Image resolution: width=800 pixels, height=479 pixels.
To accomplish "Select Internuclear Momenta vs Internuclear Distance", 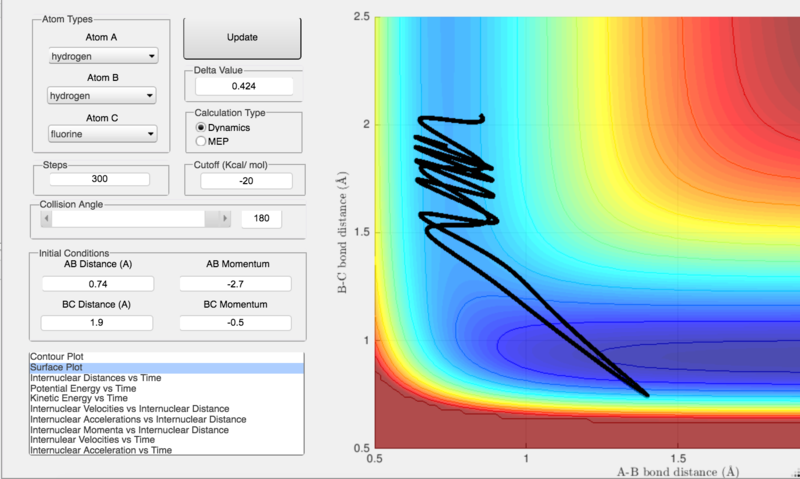I will pos(166,430).
